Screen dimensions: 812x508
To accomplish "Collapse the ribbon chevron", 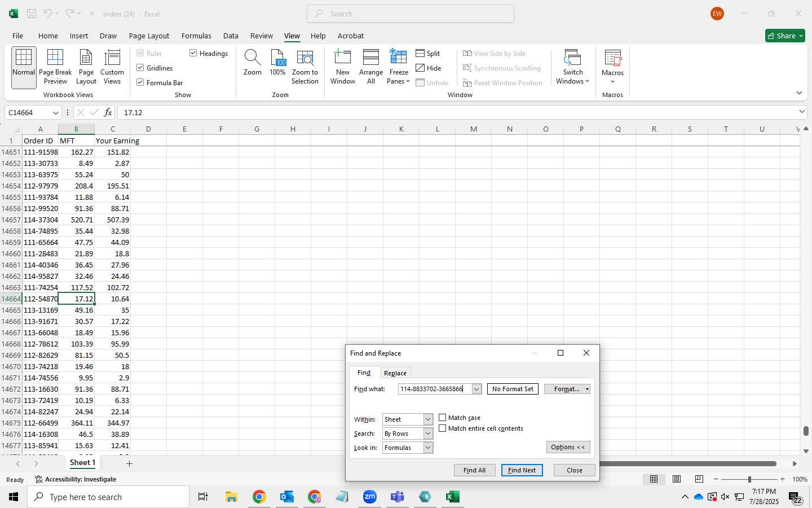I will [799, 93].
